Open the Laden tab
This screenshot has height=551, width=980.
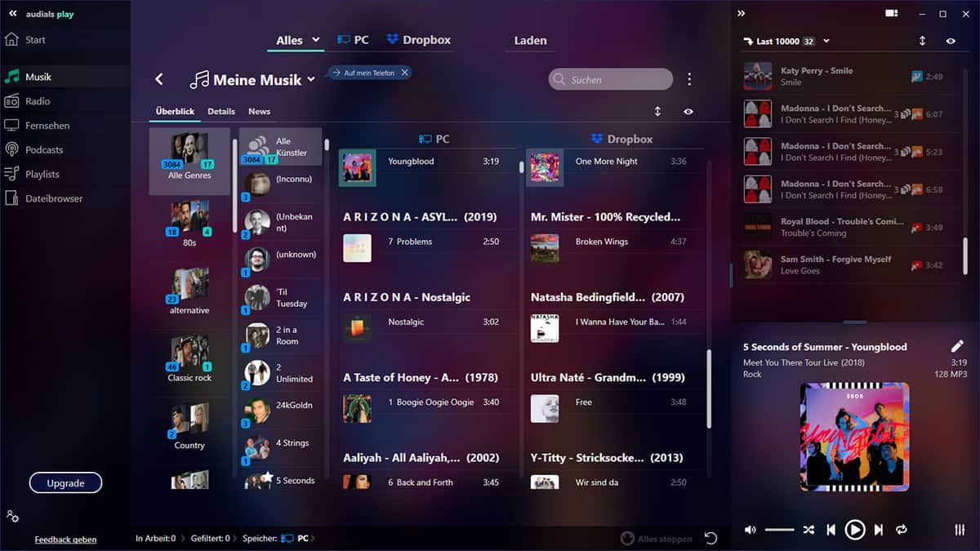530,40
